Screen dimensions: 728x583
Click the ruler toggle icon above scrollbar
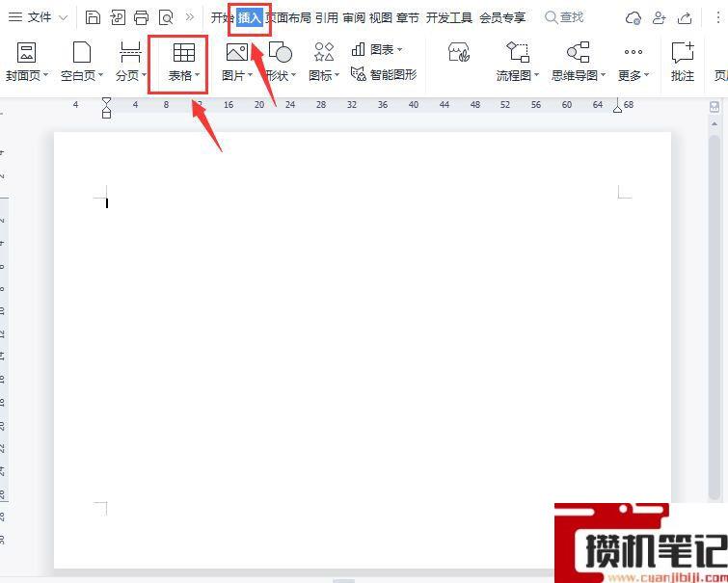(x=715, y=107)
